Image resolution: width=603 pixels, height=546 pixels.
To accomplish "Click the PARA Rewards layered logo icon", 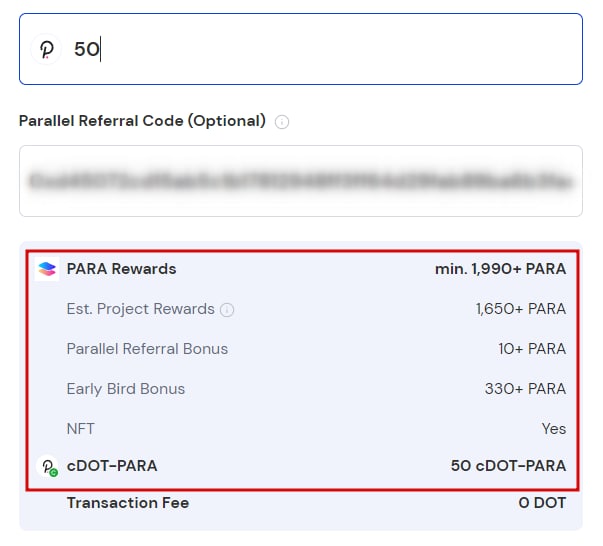I will [47, 269].
